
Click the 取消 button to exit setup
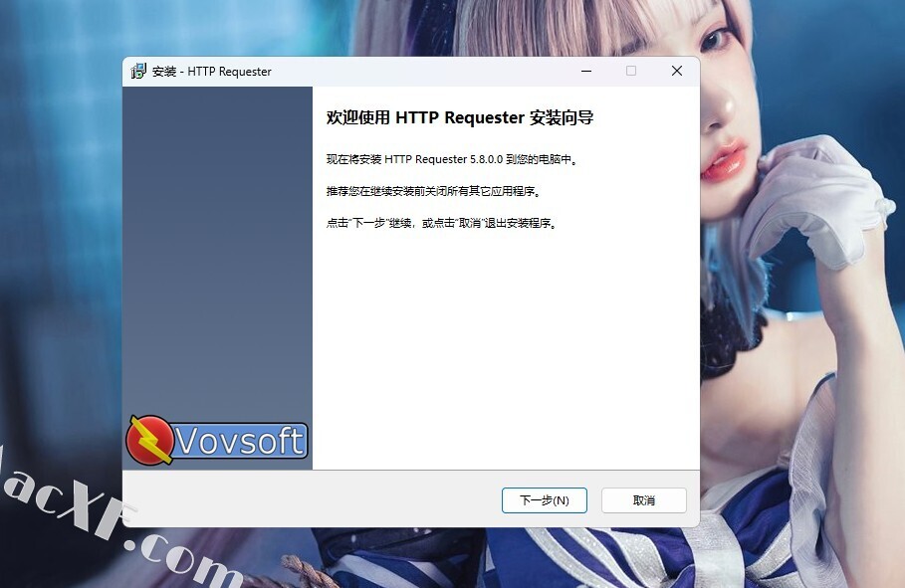coord(643,500)
